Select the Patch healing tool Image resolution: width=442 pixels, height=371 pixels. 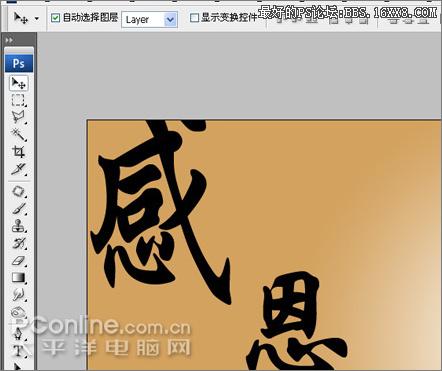pos(18,191)
